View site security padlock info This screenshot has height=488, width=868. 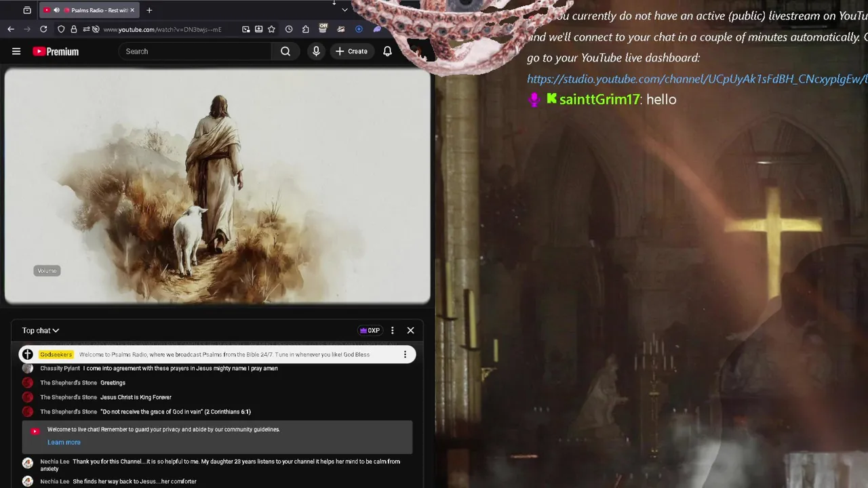point(73,29)
